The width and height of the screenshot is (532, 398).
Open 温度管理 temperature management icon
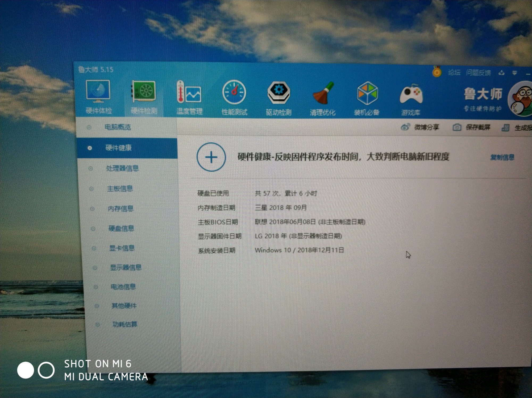pyautogui.click(x=189, y=93)
